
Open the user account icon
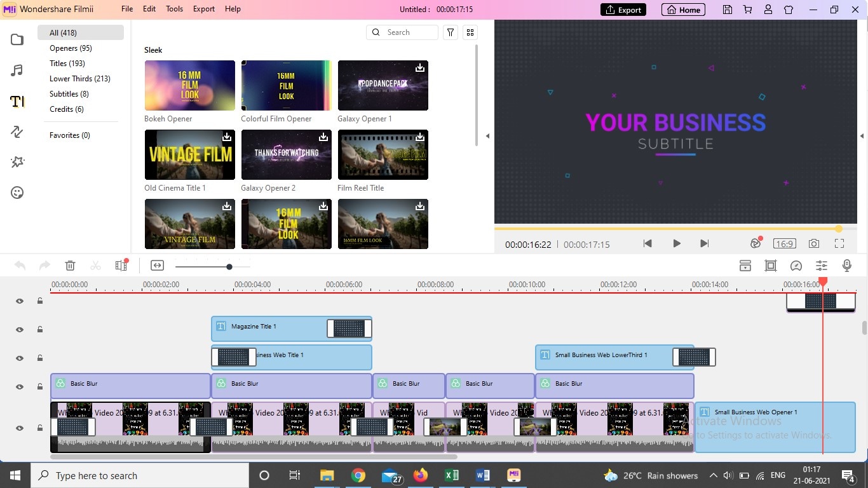(768, 10)
